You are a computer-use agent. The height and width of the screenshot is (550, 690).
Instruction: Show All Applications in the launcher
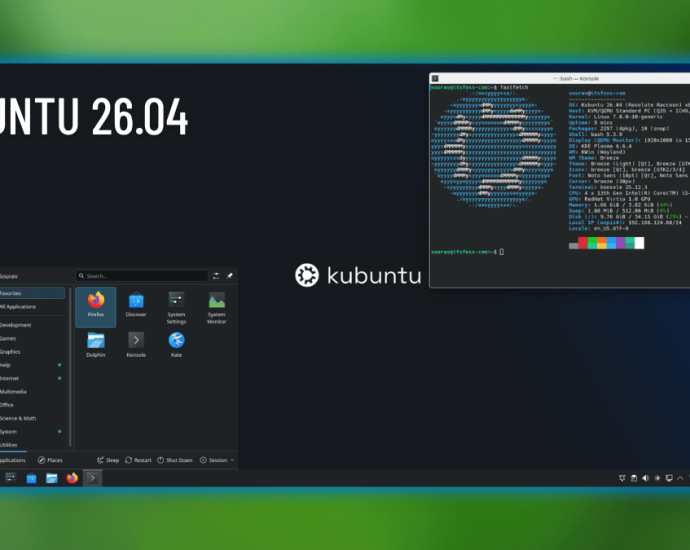[x=32, y=307]
